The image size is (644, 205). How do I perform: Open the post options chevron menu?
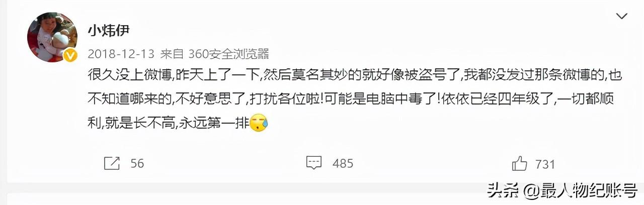pos(621,17)
